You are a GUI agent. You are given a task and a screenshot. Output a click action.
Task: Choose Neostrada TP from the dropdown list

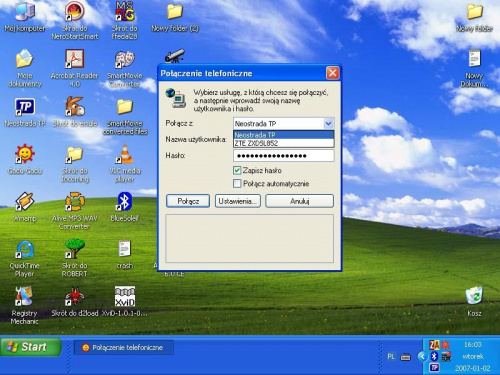coord(283,135)
